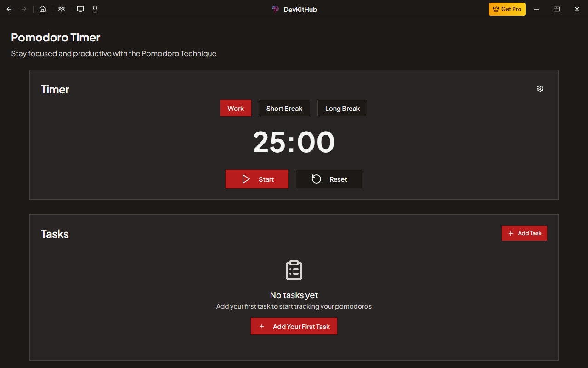Start the pomodoro timer
Screen dimensions: 588x368
257,179
